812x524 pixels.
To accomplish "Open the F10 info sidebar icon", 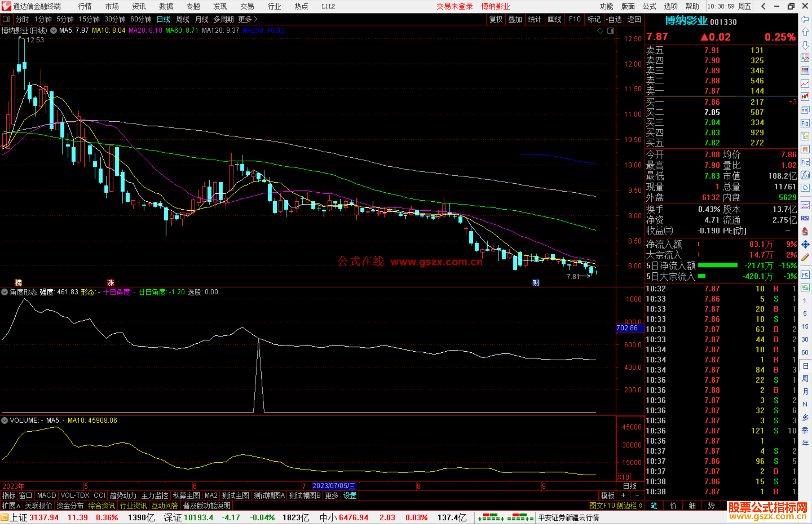I will pyautogui.click(x=805, y=123).
